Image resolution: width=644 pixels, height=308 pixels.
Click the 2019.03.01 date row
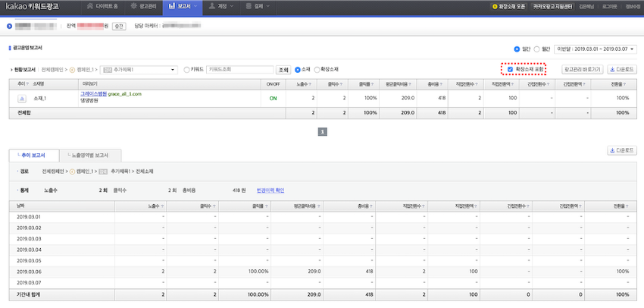point(323,217)
